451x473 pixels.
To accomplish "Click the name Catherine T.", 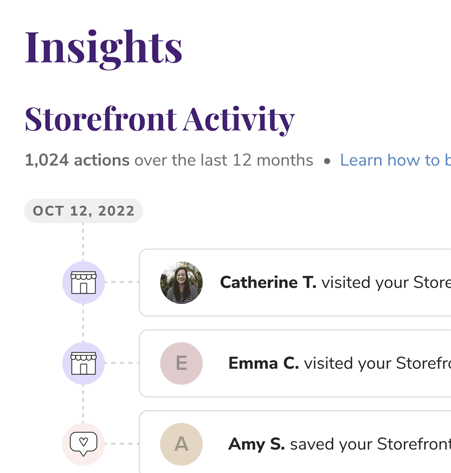I will 268,282.
